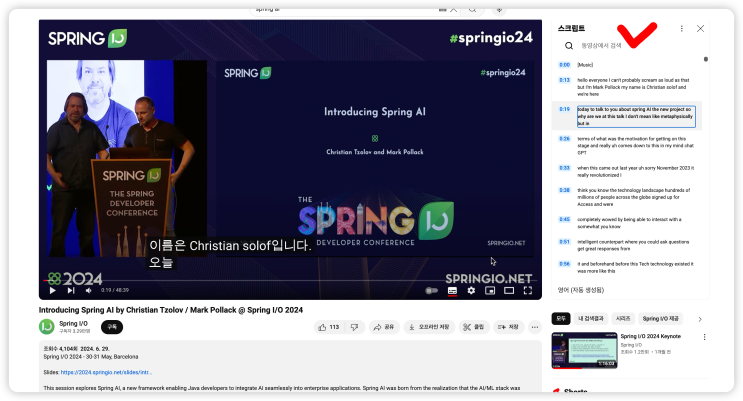Save video with 저장 button

(x=508, y=327)
